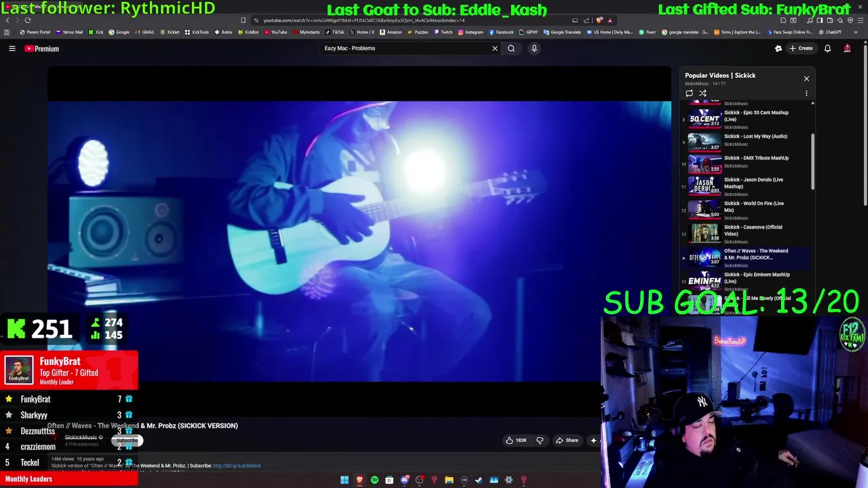Shuffle the Sickick playlist
The height and width of the screenshot is (488, 868).
[703, 94]
